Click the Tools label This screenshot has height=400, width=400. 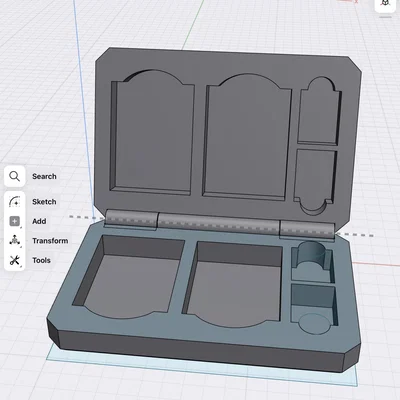coord(41,260)
